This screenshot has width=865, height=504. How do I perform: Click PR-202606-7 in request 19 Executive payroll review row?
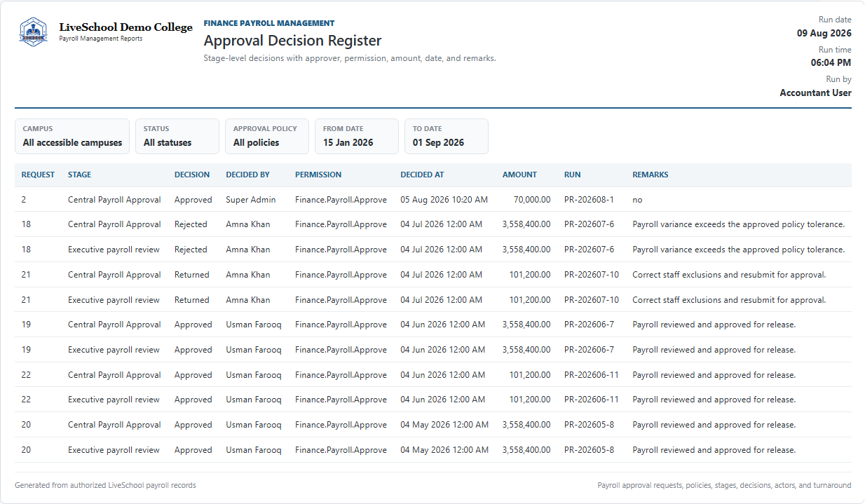pos(589,350)
